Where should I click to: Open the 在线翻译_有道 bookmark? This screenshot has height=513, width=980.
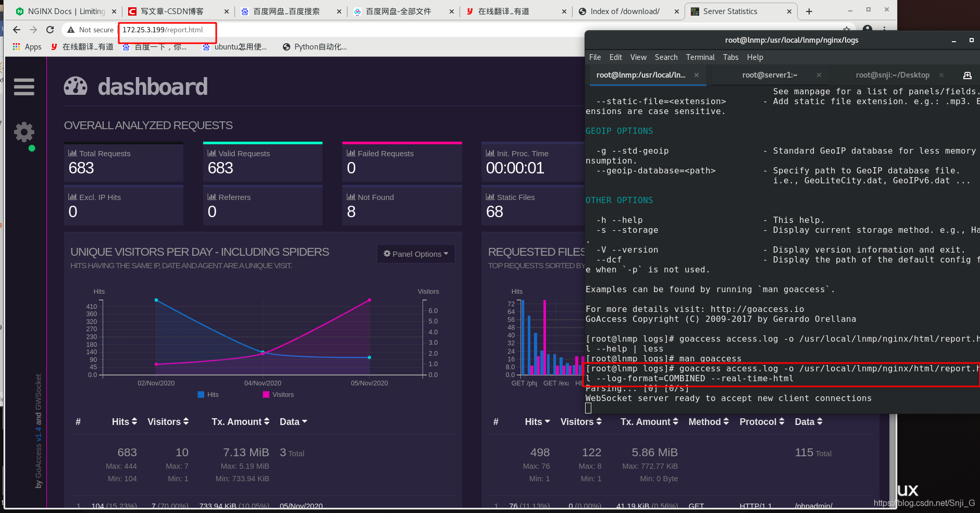tap(82, 47)
